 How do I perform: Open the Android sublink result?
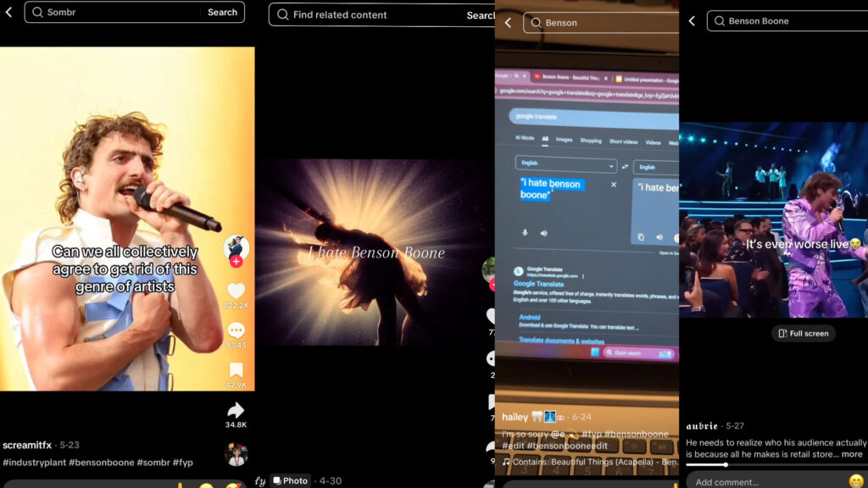(529, 317)
